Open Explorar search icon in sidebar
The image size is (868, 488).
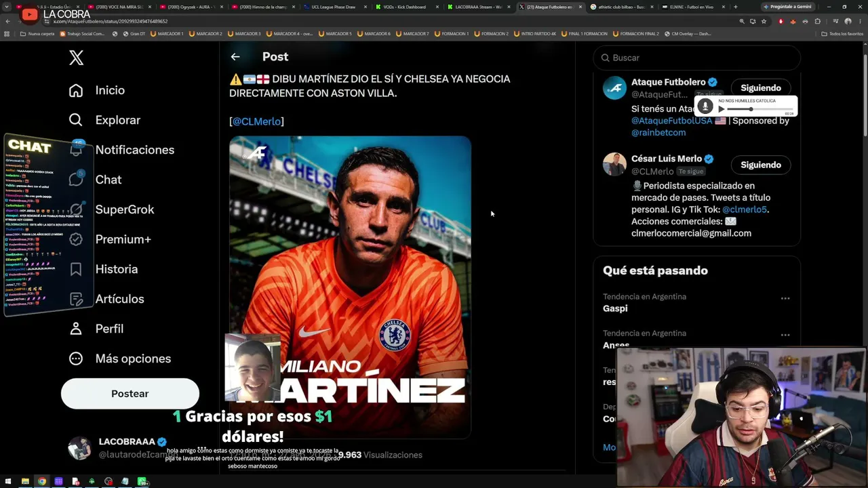click(76, 120)
